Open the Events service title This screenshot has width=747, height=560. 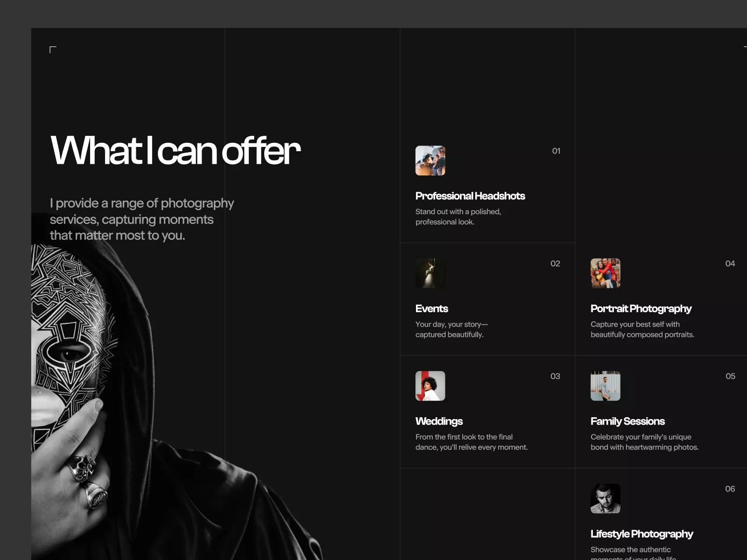pos(431,308)
